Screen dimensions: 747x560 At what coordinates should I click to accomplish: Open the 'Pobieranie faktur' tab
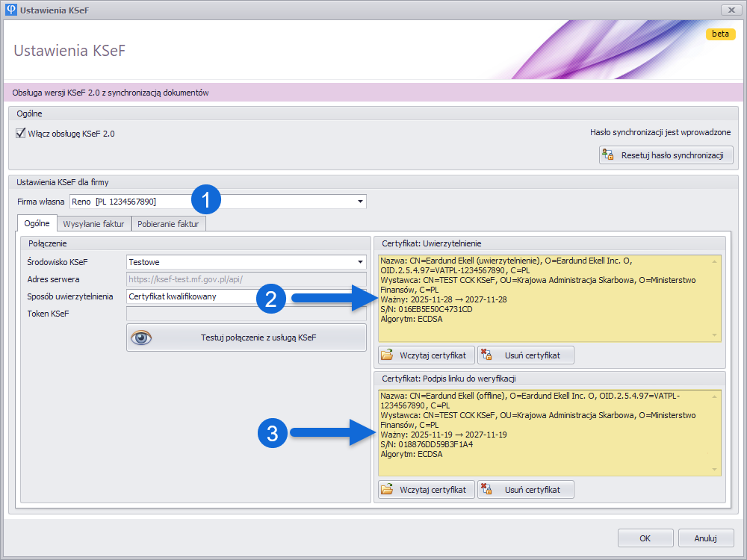click(168, 223)
